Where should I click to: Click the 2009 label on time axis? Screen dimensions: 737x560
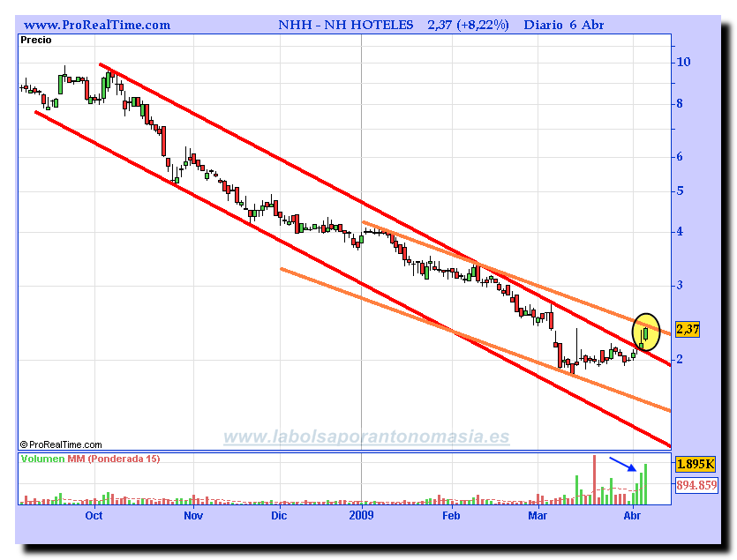[x=361, y=515]
